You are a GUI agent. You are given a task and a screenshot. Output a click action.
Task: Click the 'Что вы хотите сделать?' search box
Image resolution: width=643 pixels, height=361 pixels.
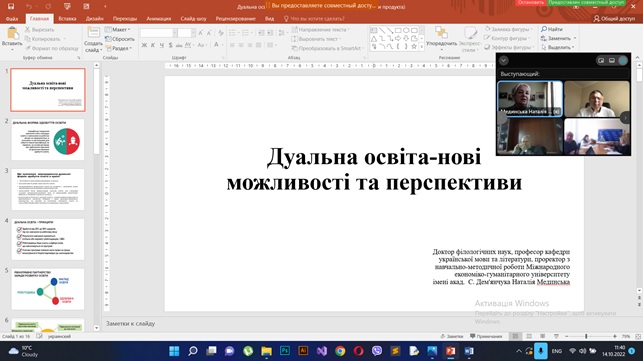(x=314, y=18)
